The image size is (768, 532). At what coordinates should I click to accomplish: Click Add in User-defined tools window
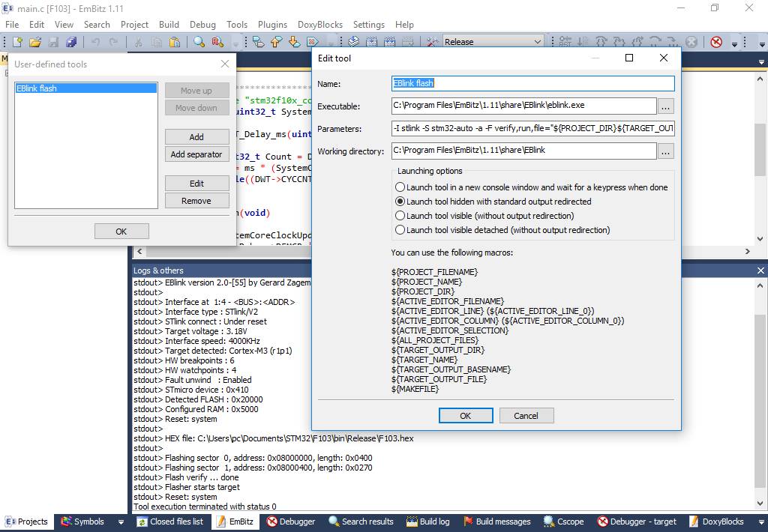(x=197, y=137)
